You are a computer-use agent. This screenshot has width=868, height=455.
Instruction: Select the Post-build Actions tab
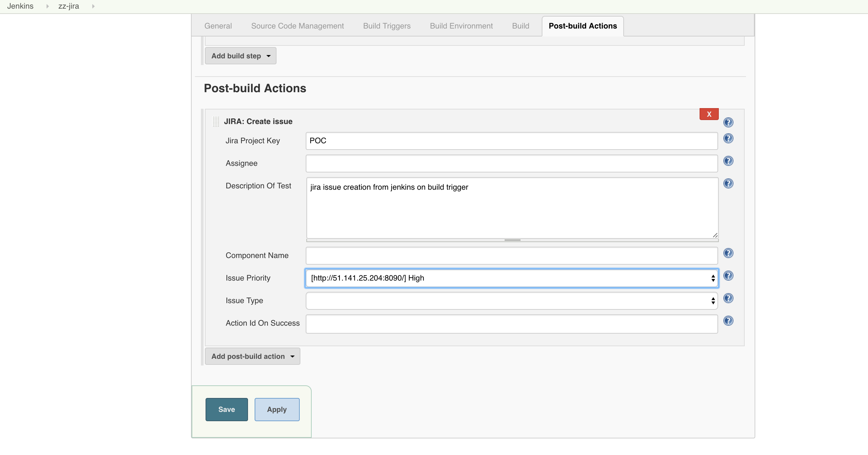(583, 26)
